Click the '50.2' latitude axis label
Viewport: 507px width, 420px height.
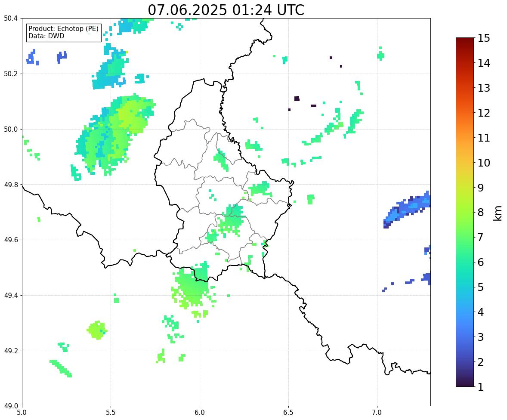click(10, 74)
